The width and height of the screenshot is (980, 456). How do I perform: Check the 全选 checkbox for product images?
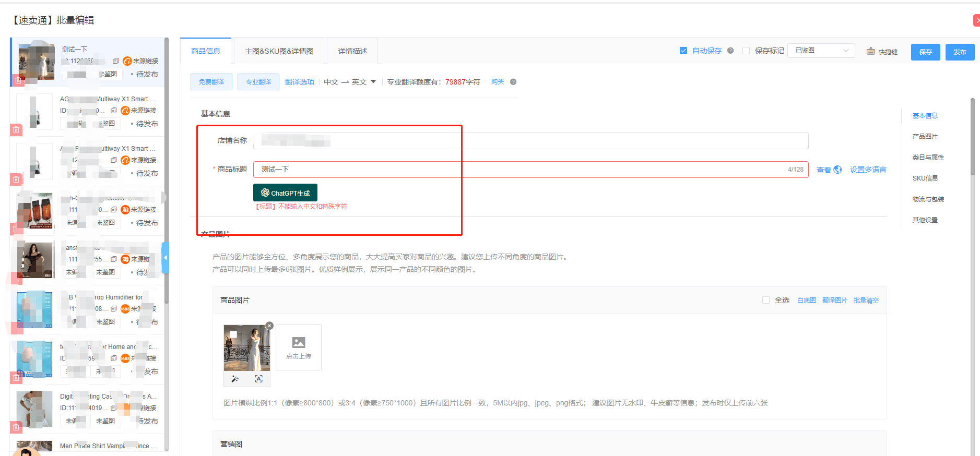[766, 300]
